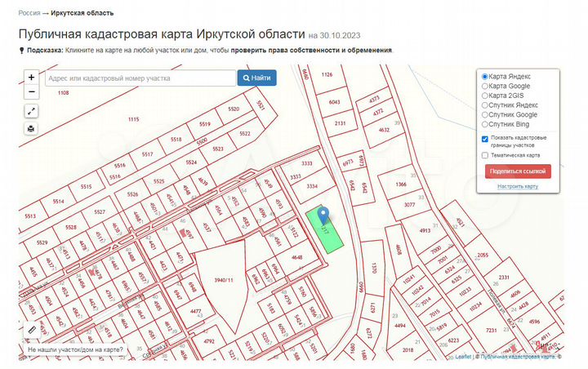The height and width of the screenshot is (369, 588).
Task: Enable Тематическая карта checkbox
Action: (x=485, y=155)
